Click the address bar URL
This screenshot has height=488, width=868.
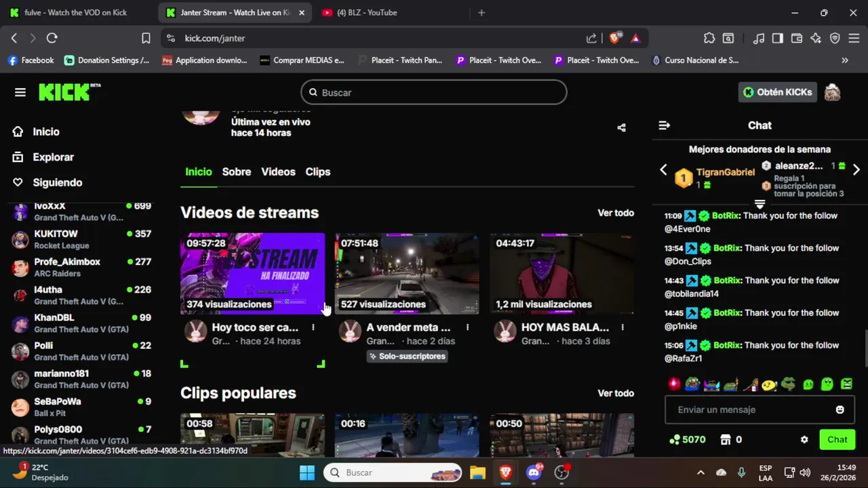pos(215,38)
